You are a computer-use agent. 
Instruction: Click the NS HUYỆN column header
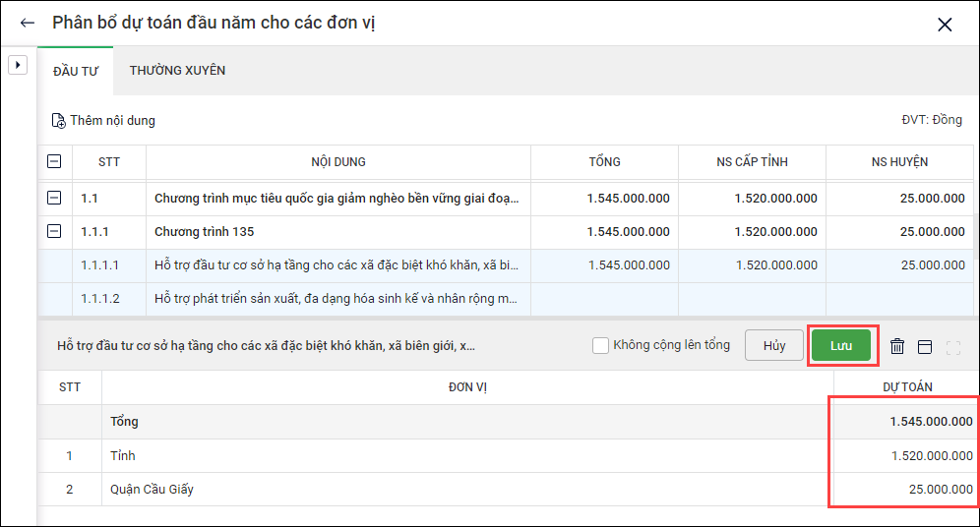tap(898, 162)
